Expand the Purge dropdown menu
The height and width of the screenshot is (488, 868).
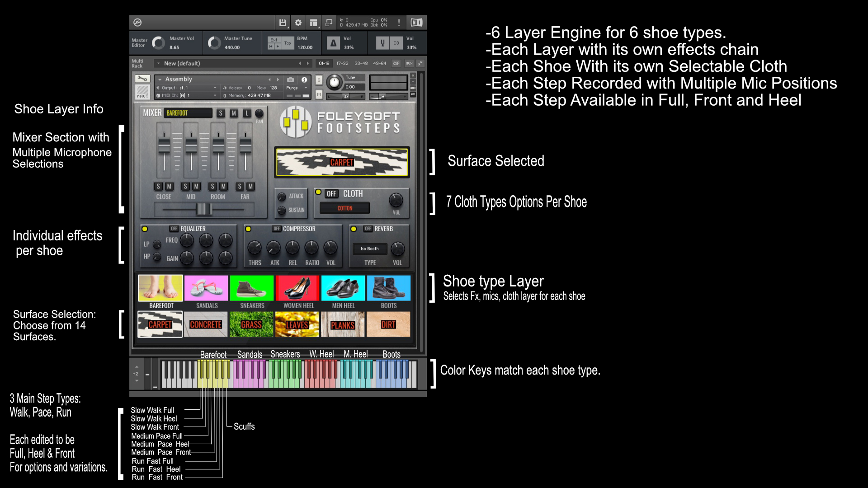tap(296, 88)
